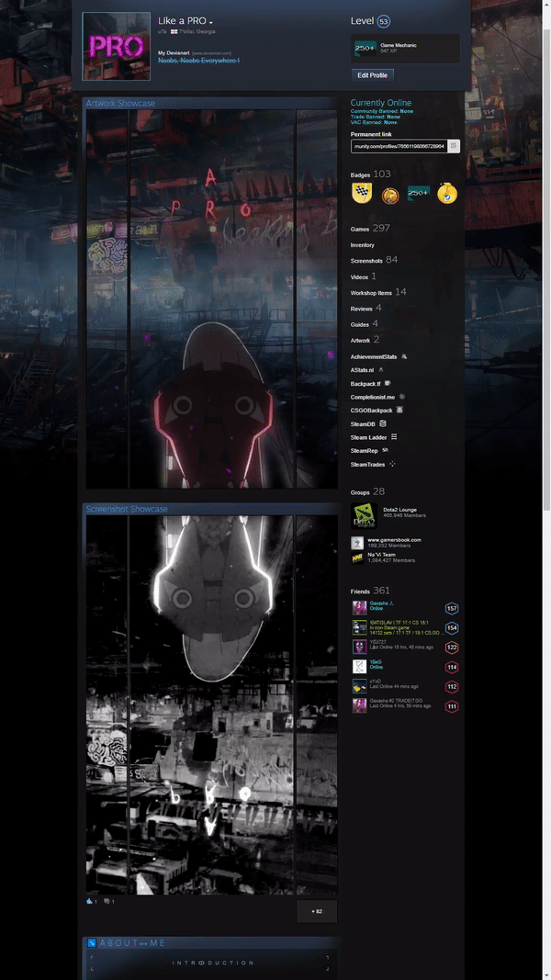Click the SteamRep SR icon
Image resolution: width=551 pixels, height=980 pixels.
(x=385, y=450)
